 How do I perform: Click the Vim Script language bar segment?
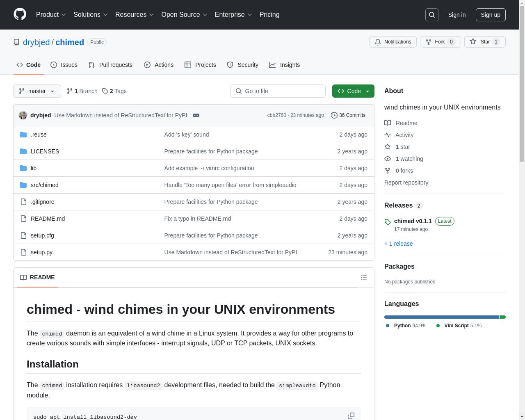pyautogui.click(x=502, y=317)
